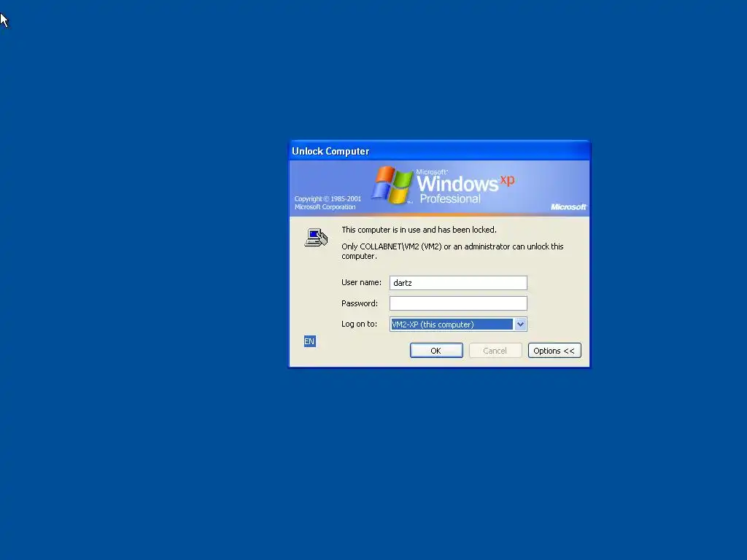Click the locked computer icon

316,238
